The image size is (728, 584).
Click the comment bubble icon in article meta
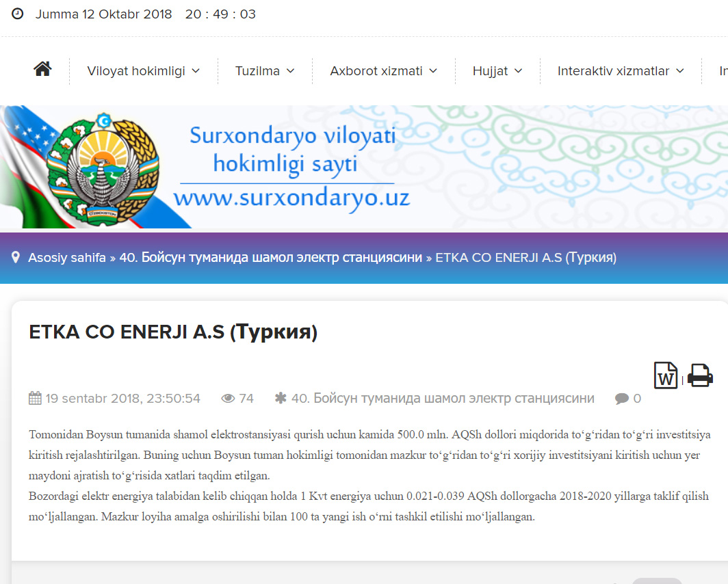pyautogui.click(x=621, y=398)
